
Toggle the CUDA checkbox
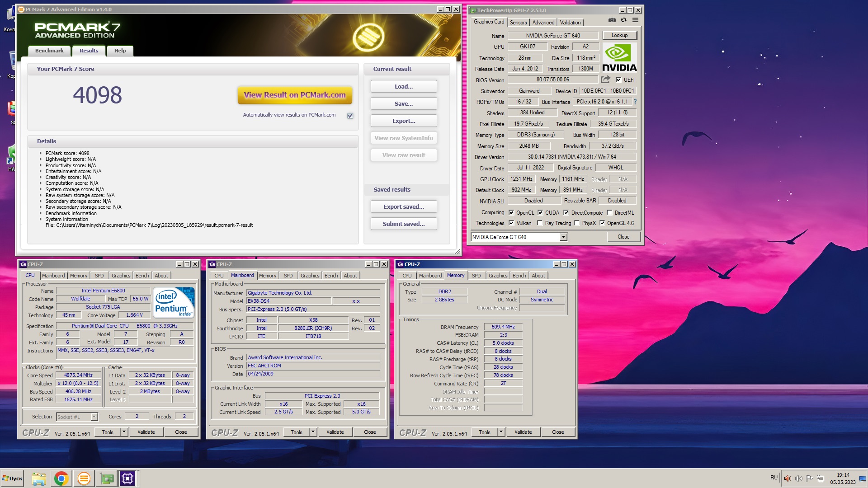point(540,212)
